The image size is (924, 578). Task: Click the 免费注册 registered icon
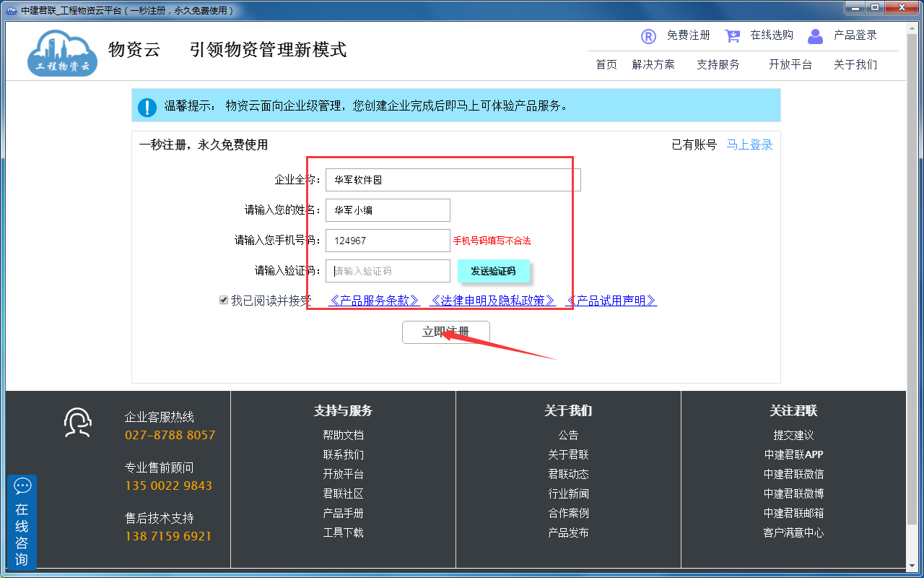[648, 36]
